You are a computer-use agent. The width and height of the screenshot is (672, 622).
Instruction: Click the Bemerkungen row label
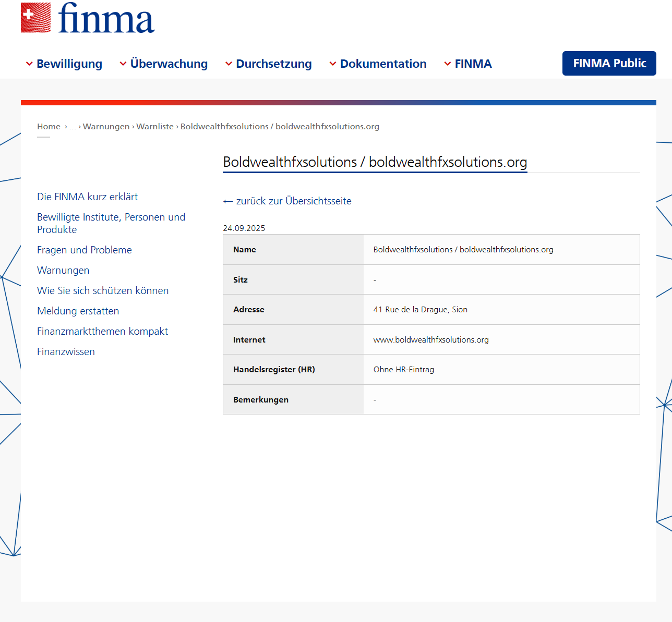[x=261, y=400]
